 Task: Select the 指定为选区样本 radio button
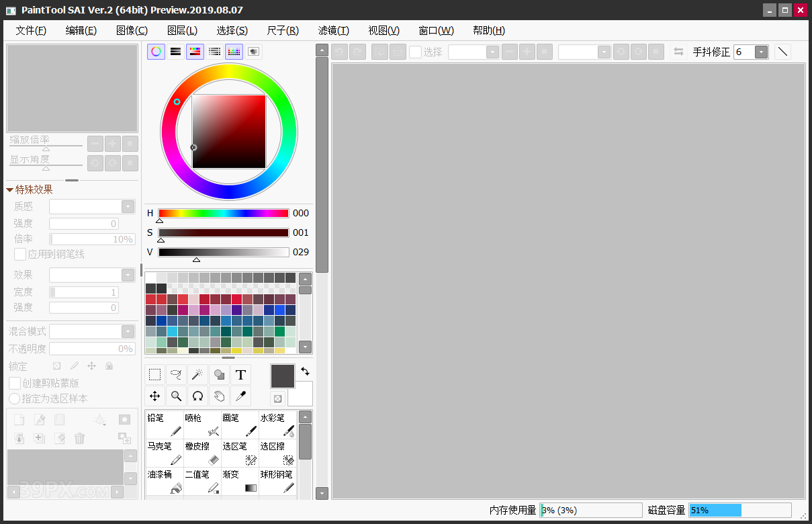14,398
